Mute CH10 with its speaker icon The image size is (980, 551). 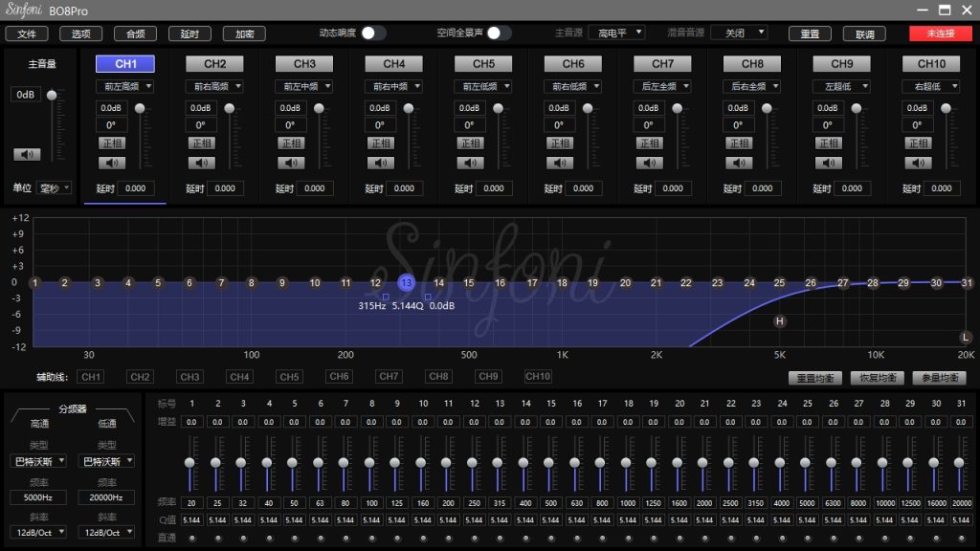[x=918, y=163]
